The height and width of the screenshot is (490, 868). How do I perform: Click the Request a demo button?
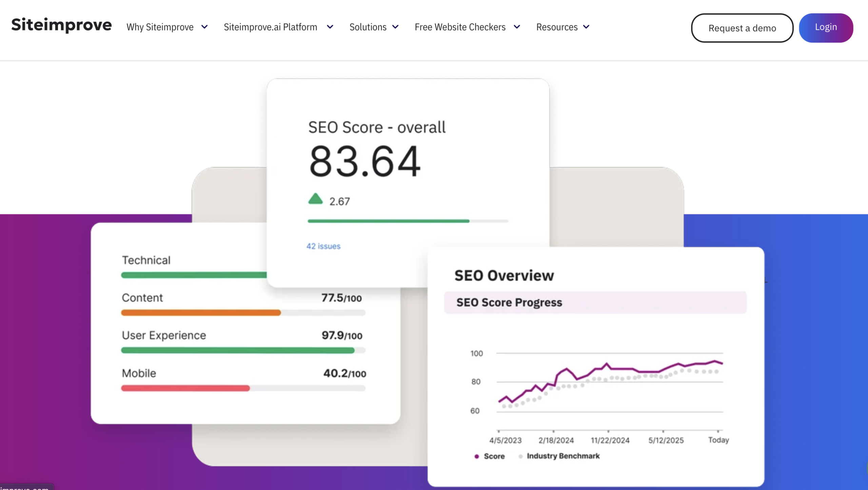click(x=742, y=28)
